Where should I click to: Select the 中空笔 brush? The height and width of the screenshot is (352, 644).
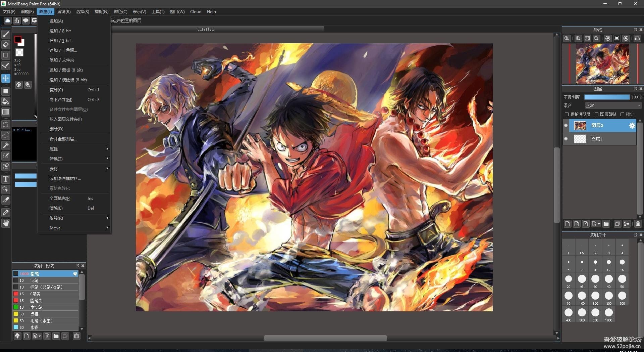pyautogui.click(x=46, y=307)
